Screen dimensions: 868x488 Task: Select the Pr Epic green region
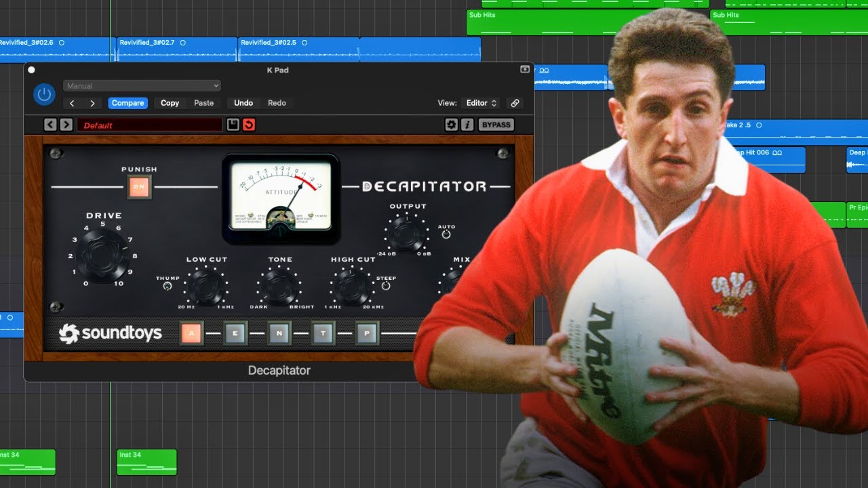coord(858,215)
